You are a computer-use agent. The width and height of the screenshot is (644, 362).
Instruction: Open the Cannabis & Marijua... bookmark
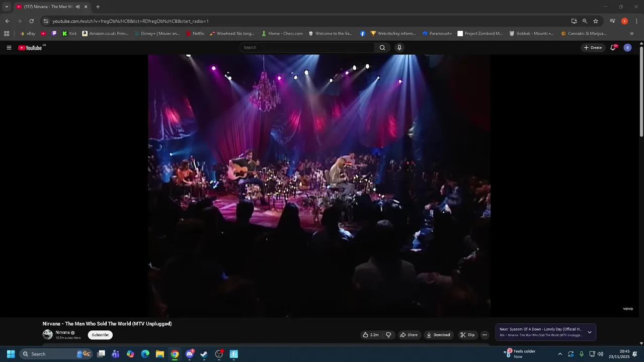point(584,34)
